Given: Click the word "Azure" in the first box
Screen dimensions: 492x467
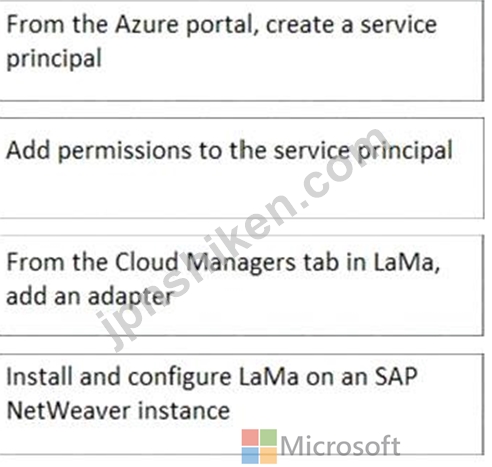Looking at the screenshot, I should 147,25.
